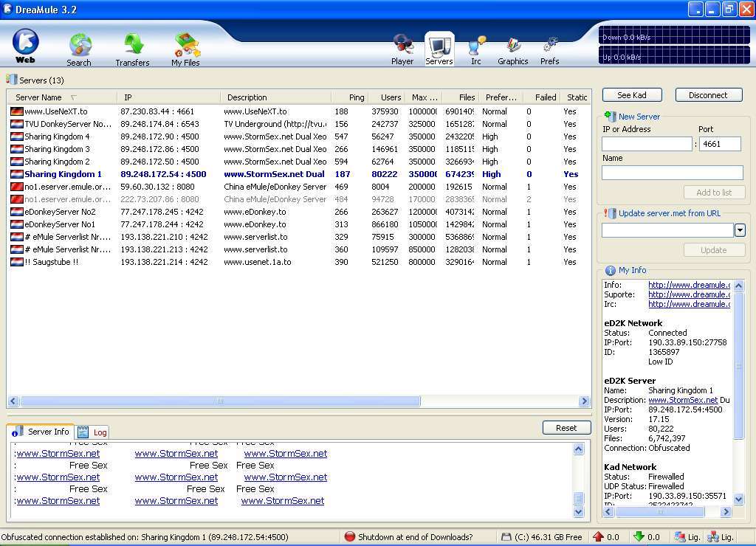The height and width of the screenshot is (546, 756).
Task: Select the Sharing Kingdom 1 bold row
Action: [x=298, y=174]
